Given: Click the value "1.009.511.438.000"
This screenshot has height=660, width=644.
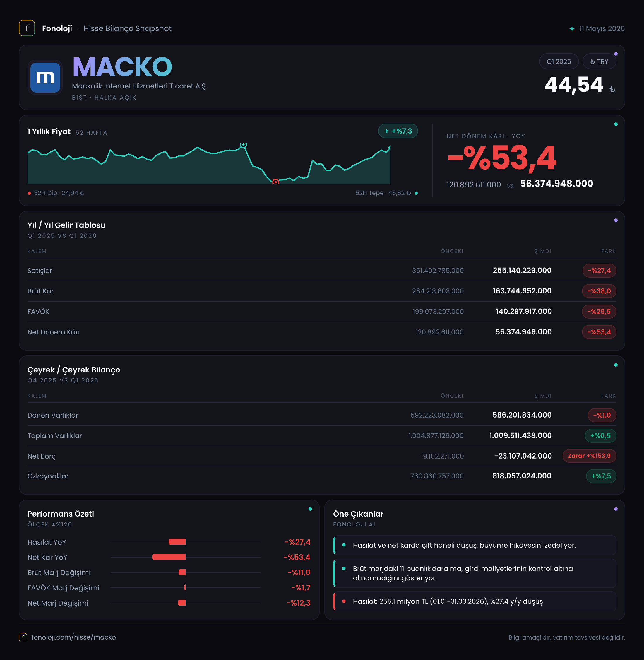Looking at the screenshot, I should 520,435.
